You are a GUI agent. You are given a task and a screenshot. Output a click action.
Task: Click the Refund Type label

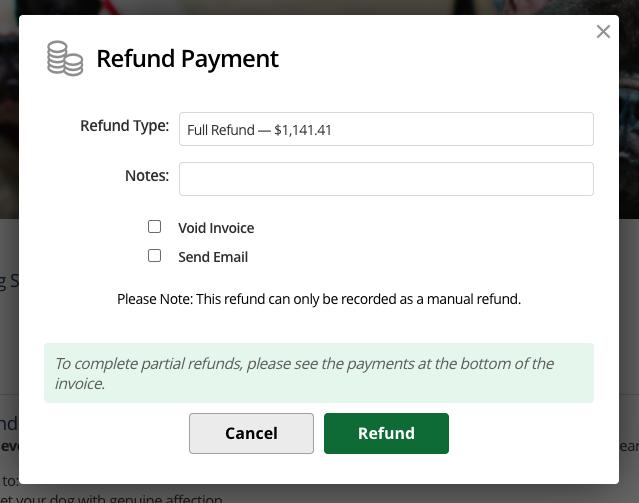pyautogui.click(x=124, y=126)
